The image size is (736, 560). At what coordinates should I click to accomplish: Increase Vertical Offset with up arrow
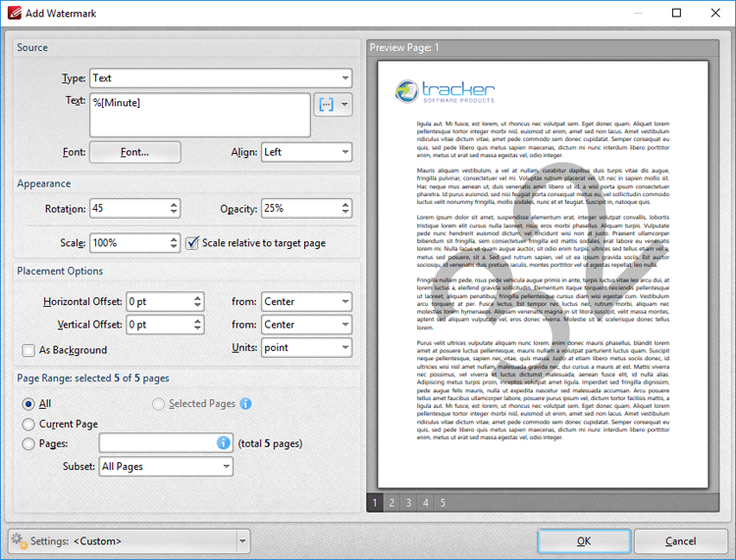197,321
